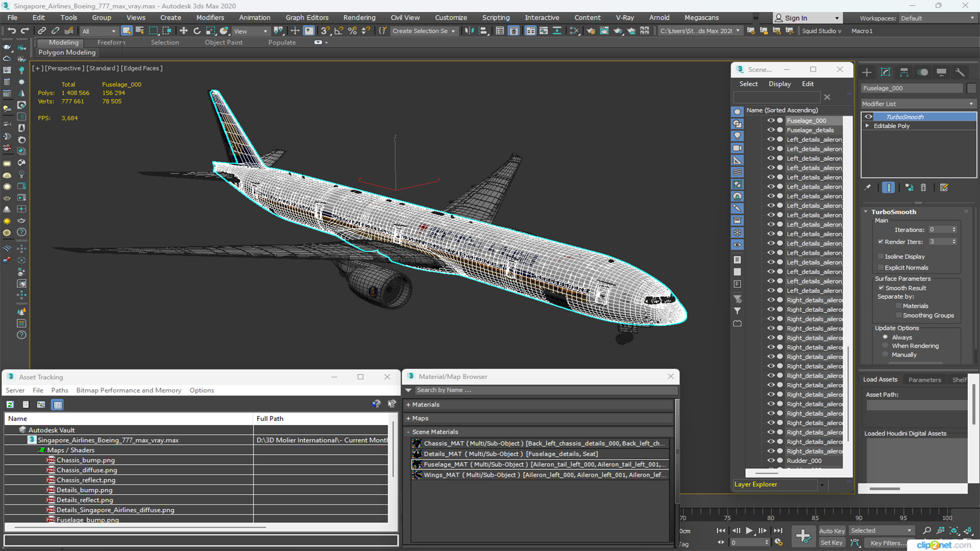Click the Sign In button
The width and height of the screenshot is (980, 551).
(x=807, y=18)
